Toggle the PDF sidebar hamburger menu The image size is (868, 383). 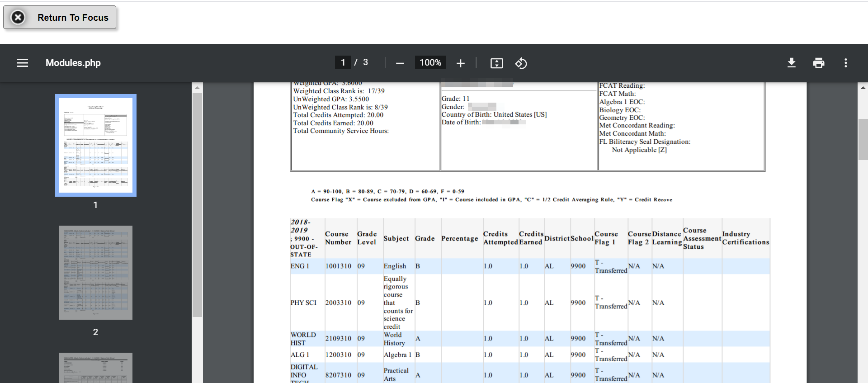[x=23, y=63]
